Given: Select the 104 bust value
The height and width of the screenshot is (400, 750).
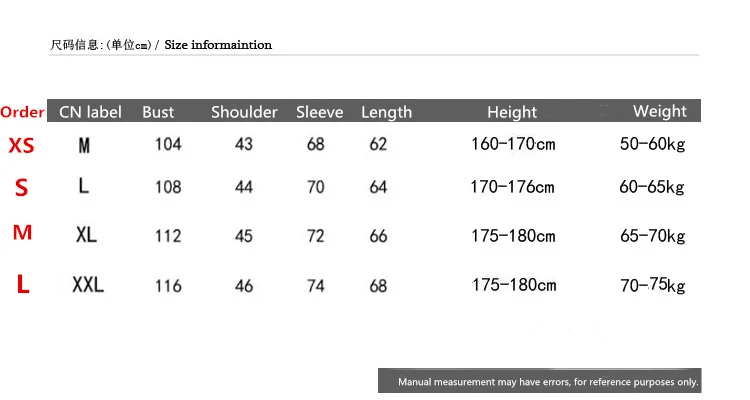Looking at the screenshot, I should tap(168, 144).
